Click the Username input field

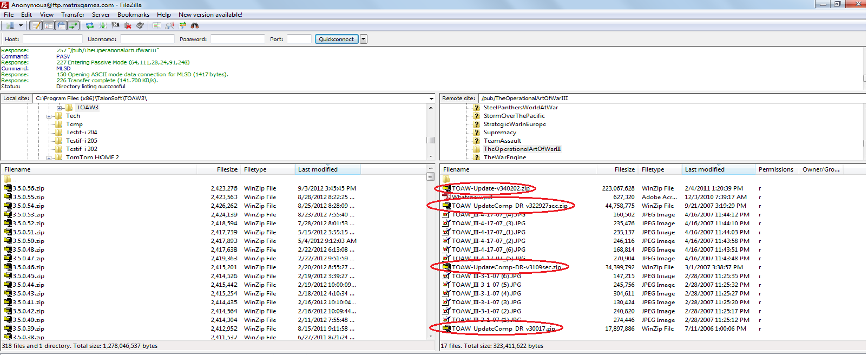[x=147, y=39]
